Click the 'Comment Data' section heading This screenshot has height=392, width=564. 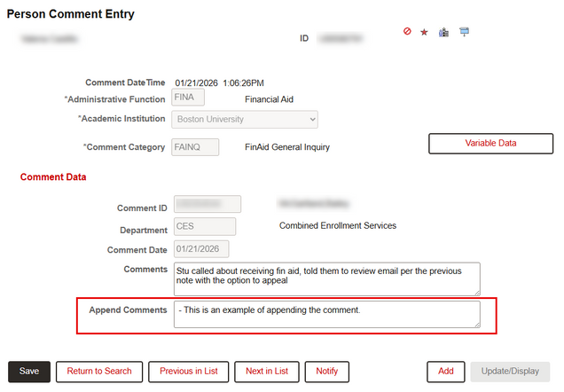click(53, 177)
